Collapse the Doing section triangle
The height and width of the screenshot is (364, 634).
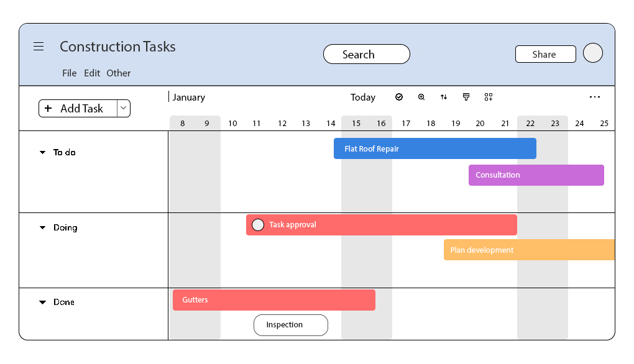tap(42, 227)
